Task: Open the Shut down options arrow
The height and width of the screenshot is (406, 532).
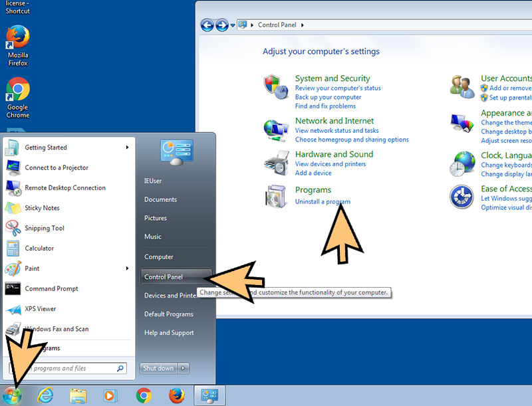Action: [x=184, y=368]
